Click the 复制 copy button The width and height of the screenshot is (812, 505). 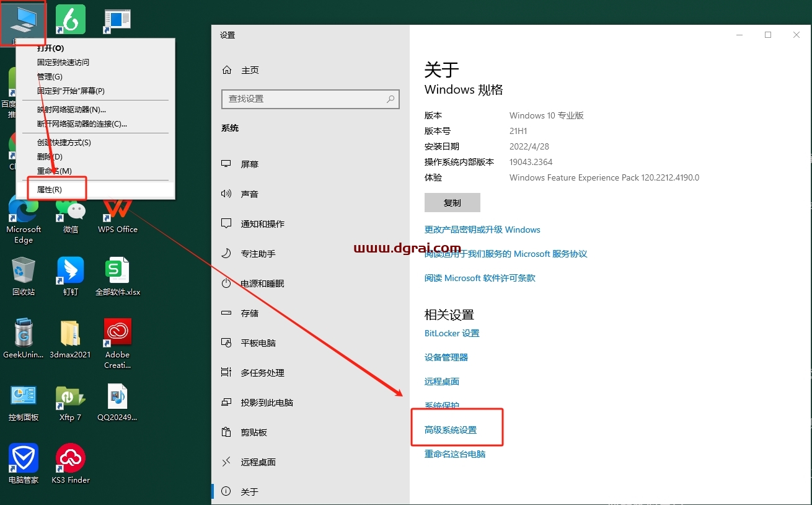click(x=452, y=202)
